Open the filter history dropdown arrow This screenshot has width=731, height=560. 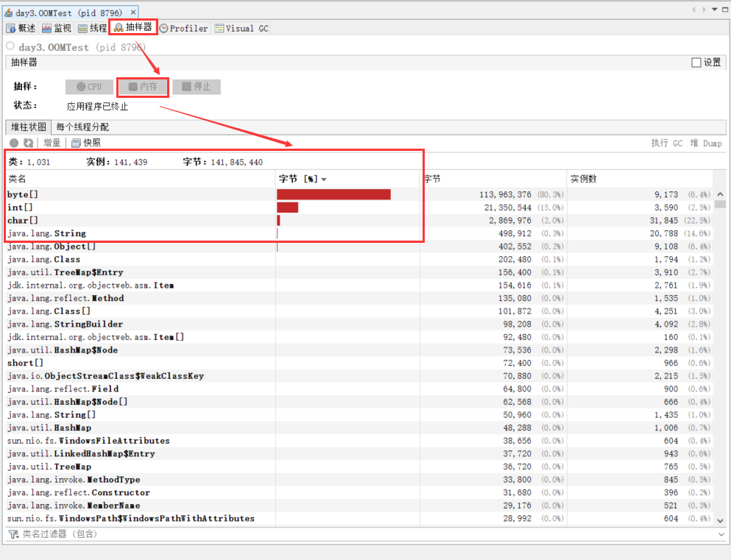click(721, 534)
